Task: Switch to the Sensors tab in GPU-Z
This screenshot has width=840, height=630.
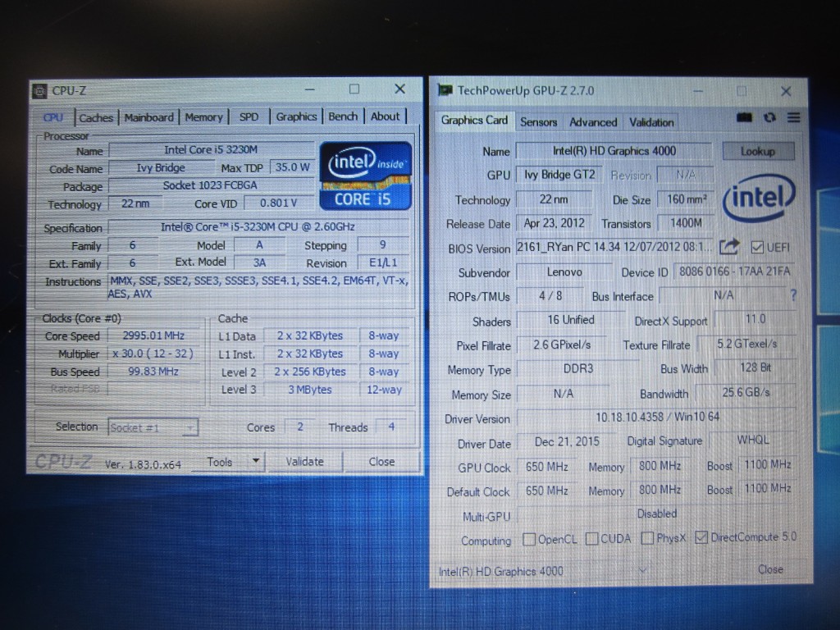Action: [538, 122]
